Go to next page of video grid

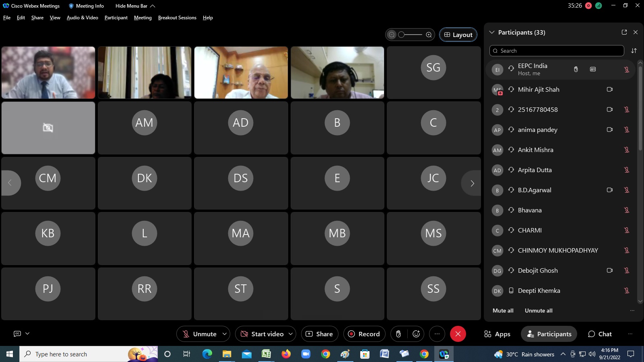click(472, 183)
